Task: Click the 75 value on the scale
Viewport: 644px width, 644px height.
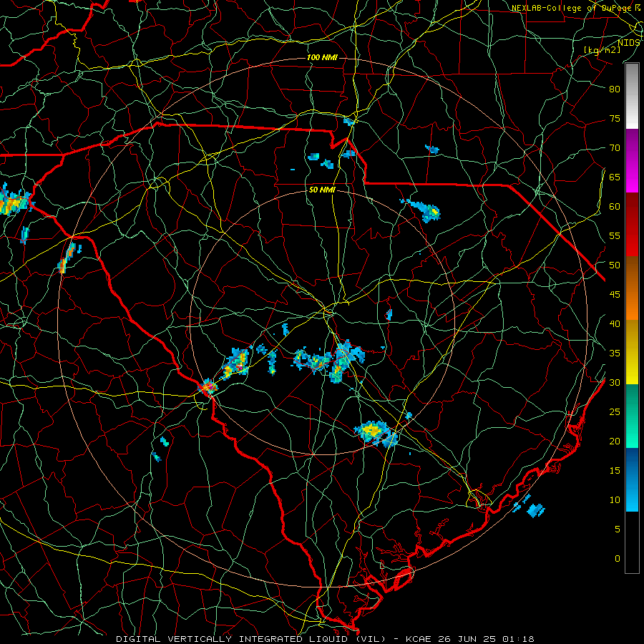Action: 615,119
